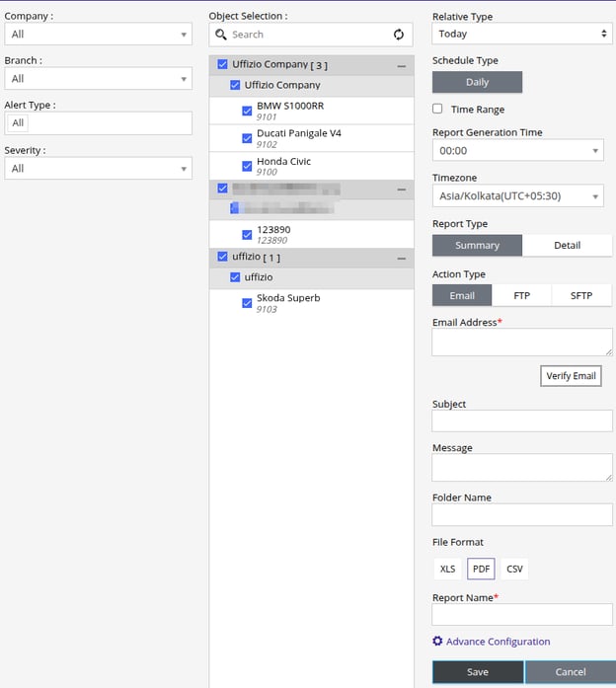Image resolution: width=616 pixels, height=688 pixels.
Task: Click the Report Name text field
Action: pyautogui.click(x=521, y=615)
